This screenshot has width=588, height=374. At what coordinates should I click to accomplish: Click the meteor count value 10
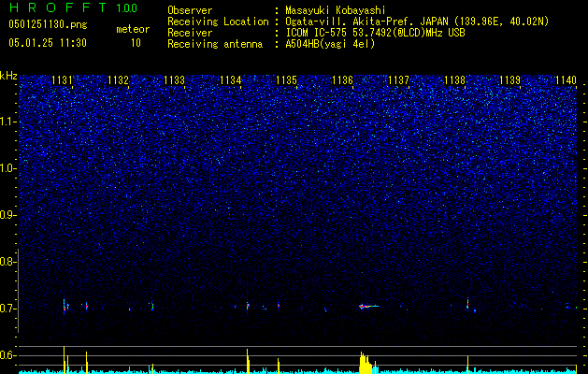pos(136,43)
